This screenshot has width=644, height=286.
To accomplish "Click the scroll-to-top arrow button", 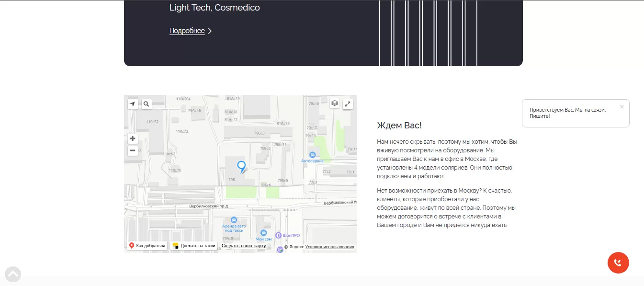I will [x=13, y=274].
